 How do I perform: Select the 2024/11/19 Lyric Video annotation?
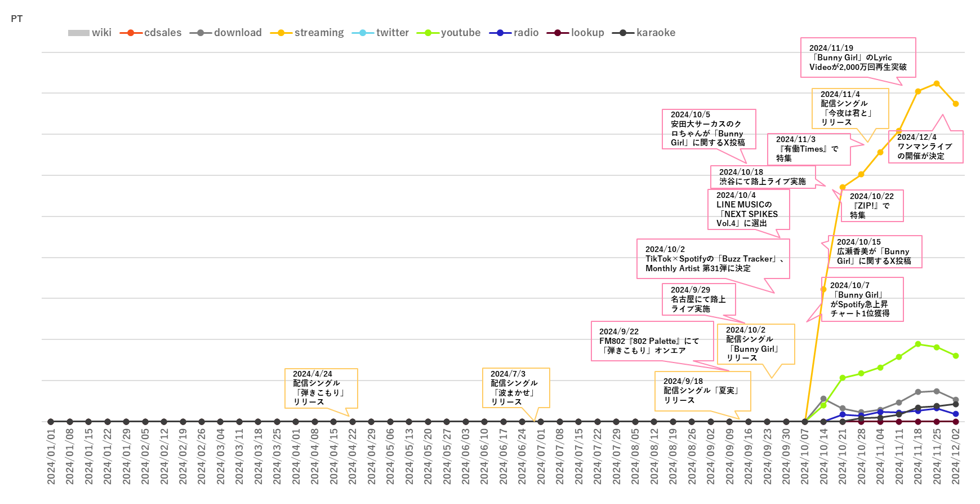click(x=857, y=58)
